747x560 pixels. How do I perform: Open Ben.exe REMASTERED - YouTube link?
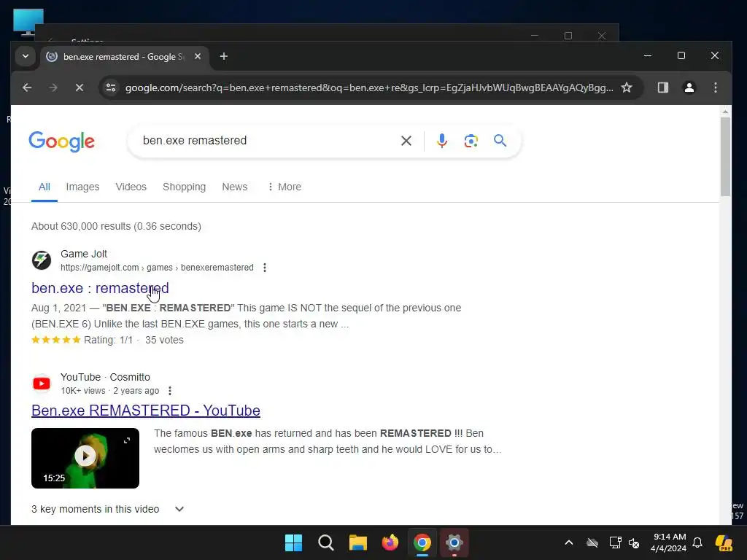(x=146, y=411)
